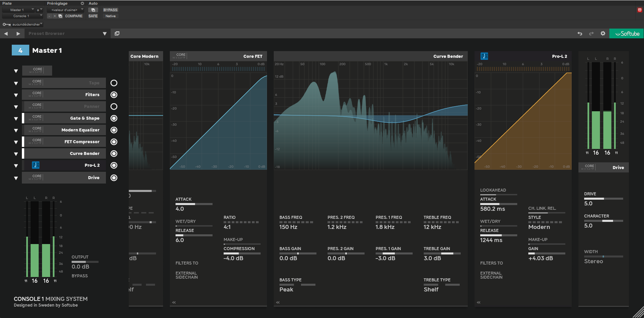
Task: Open the Console 1 plugin dropdown
Action: (23, 16)
